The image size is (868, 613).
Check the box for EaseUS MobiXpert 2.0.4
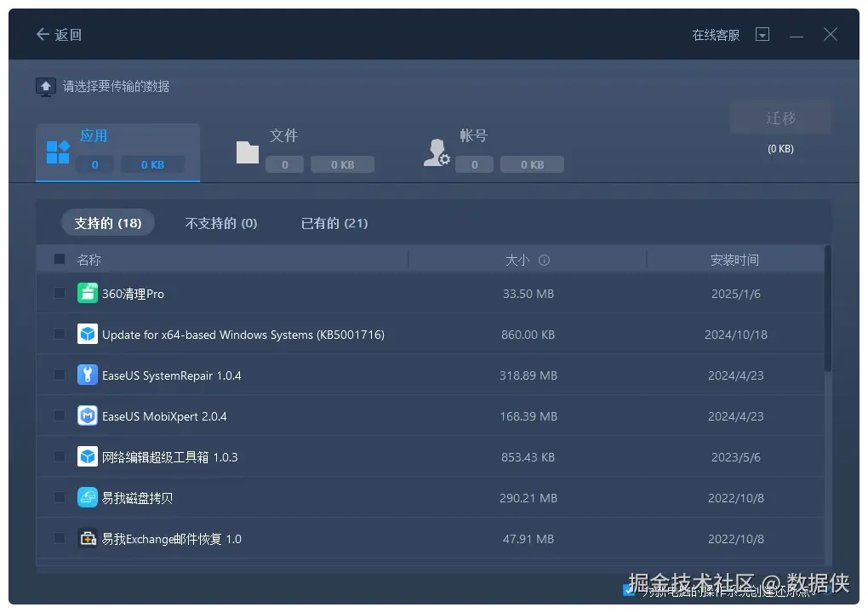point(60,415)
